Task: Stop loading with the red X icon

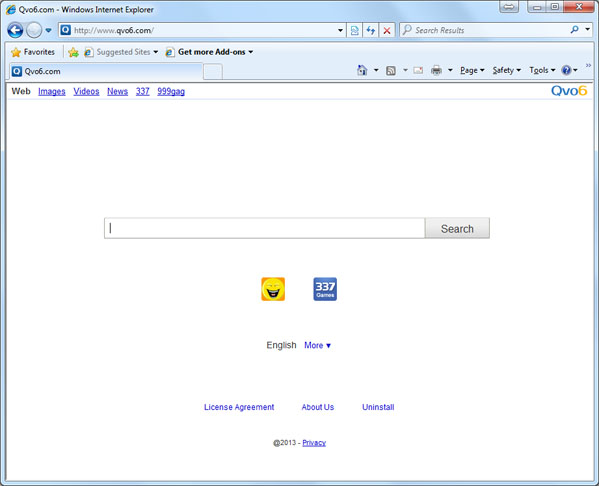Action: (387, 31)
